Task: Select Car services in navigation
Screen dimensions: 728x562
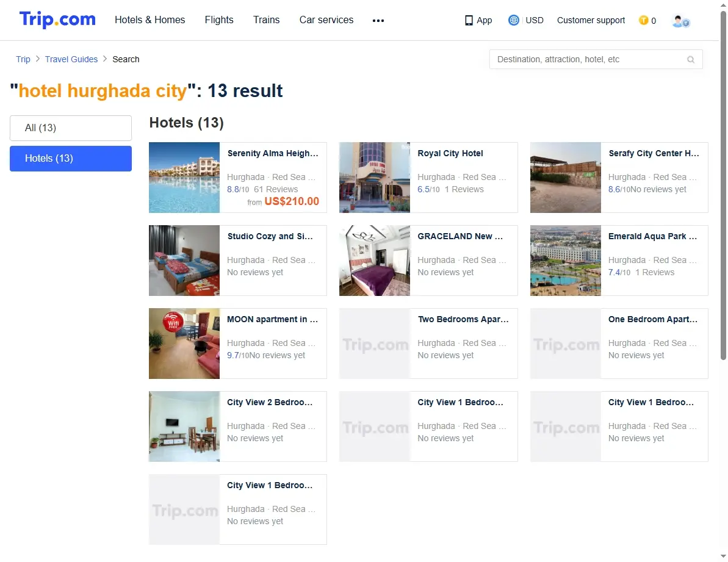Action: tap(326, 20)
